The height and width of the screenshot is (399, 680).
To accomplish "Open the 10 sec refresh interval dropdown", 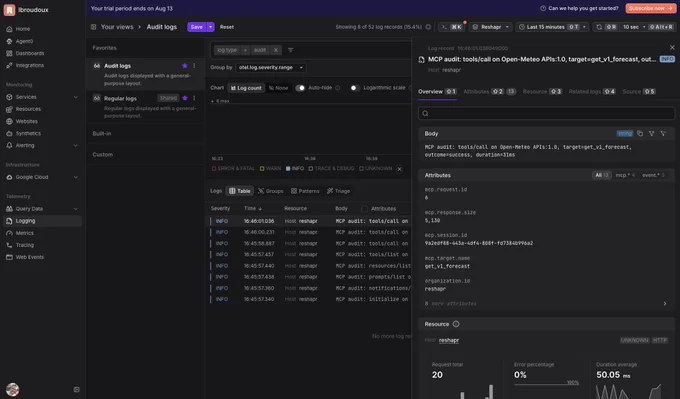I will [x=634, y=27].
